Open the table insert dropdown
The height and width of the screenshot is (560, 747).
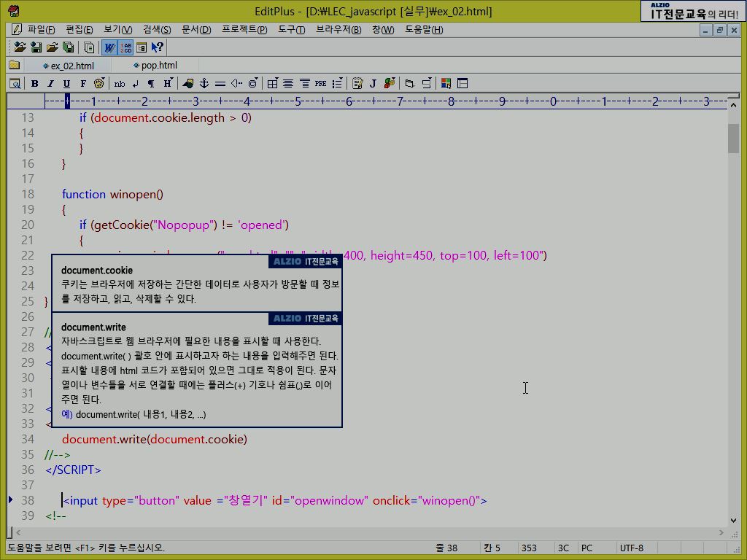click(x=273, y=84)
